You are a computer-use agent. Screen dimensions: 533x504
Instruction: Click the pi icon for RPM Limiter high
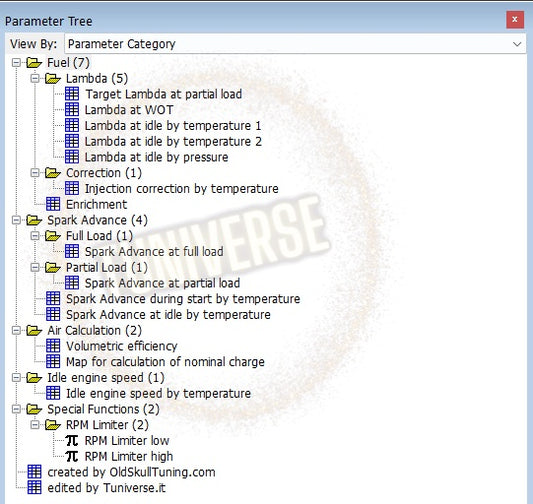click(72, 456)
